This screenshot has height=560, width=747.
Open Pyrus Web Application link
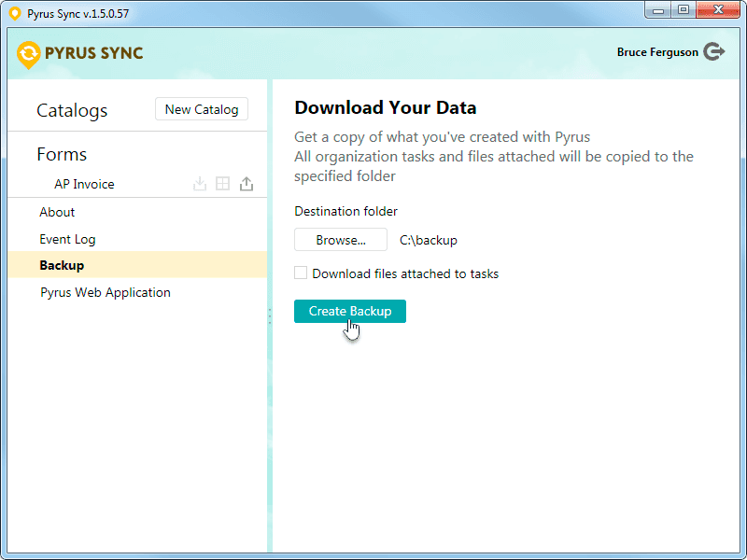click(106, 292)
